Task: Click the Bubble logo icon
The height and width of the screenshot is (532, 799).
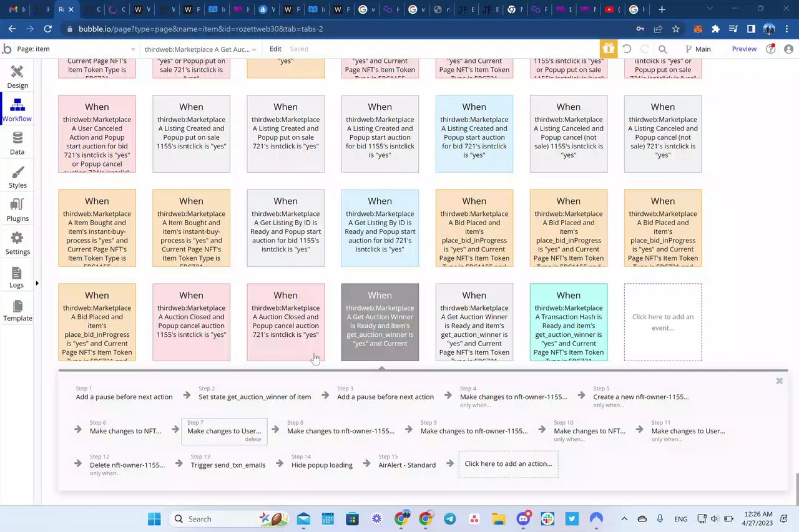Action: [7, 49]
